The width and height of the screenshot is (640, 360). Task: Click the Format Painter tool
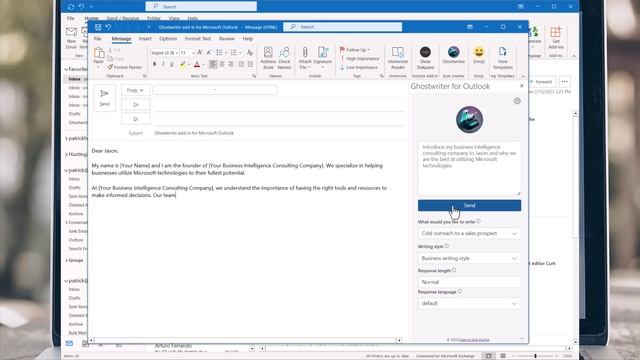click(124, 67)
